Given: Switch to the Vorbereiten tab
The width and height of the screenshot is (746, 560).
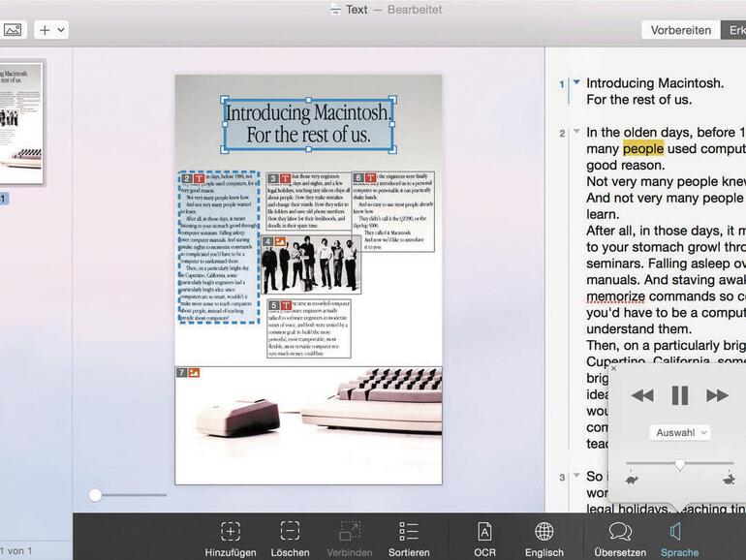Looking at the screenshot, I should pos(680,30).
